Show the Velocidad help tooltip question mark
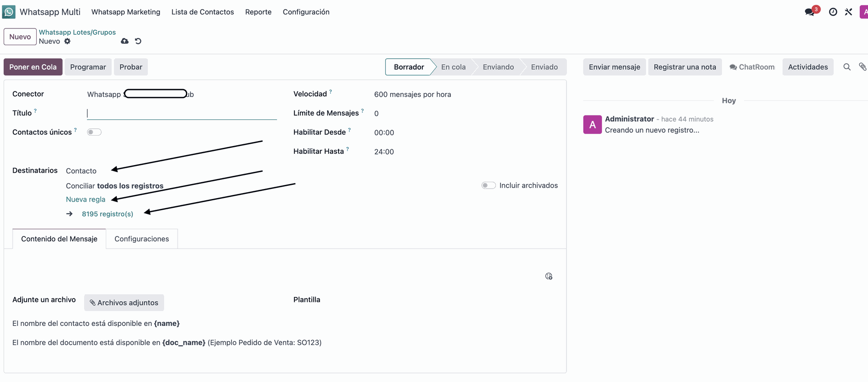Viewport: 868px width, 382px height. pyautogui.click(x=330, y=91)
